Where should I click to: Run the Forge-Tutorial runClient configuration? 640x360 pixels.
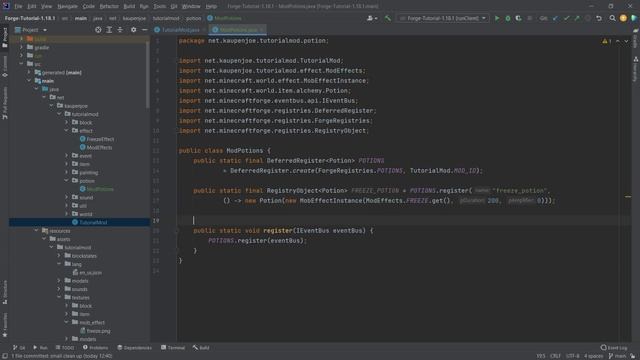point(497,18)
